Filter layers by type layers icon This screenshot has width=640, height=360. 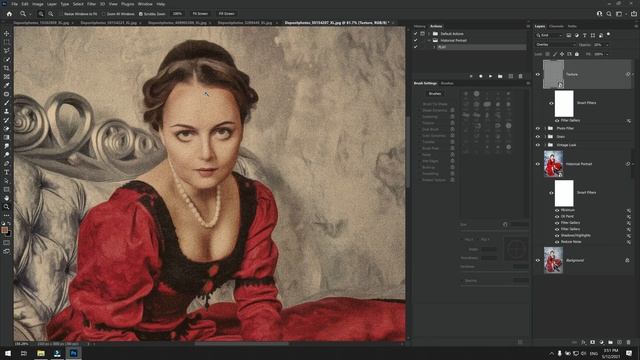pyautogui.click(x=584, y=36)
